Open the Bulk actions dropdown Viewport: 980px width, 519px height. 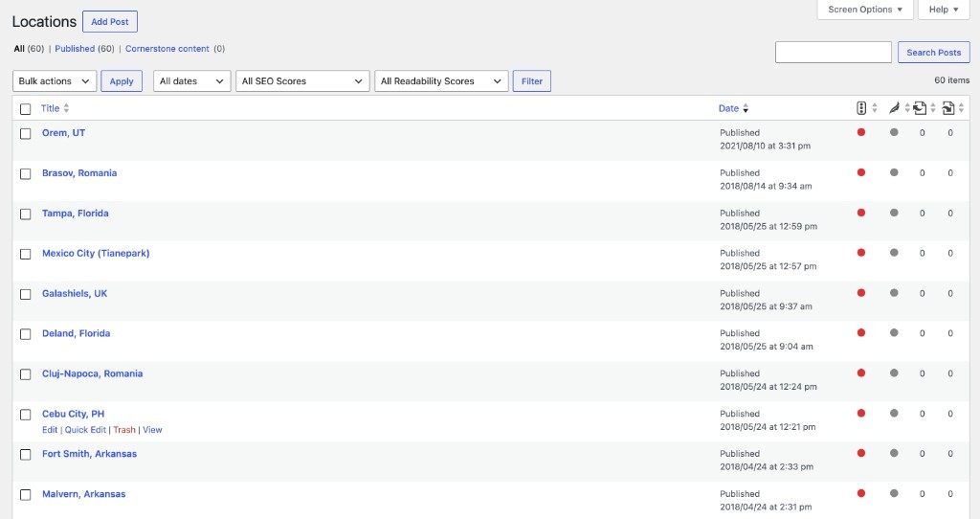point(55,80)
